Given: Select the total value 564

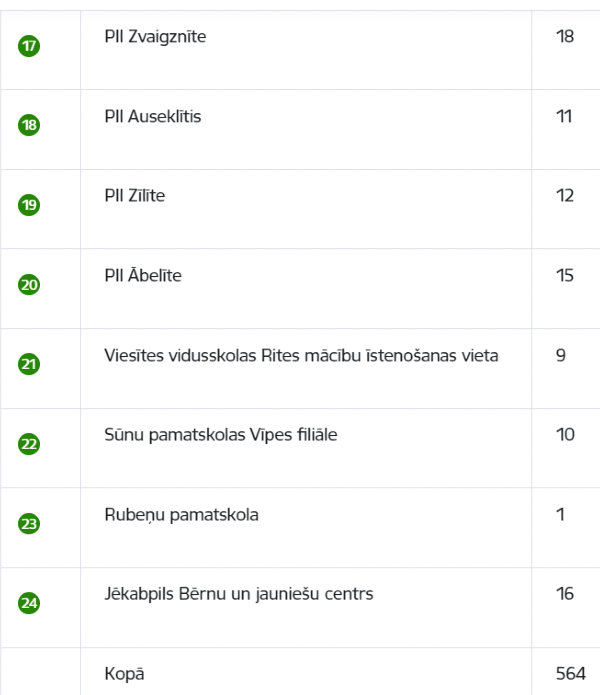Looking at the screenshot, I should click(x=571, y=674).
